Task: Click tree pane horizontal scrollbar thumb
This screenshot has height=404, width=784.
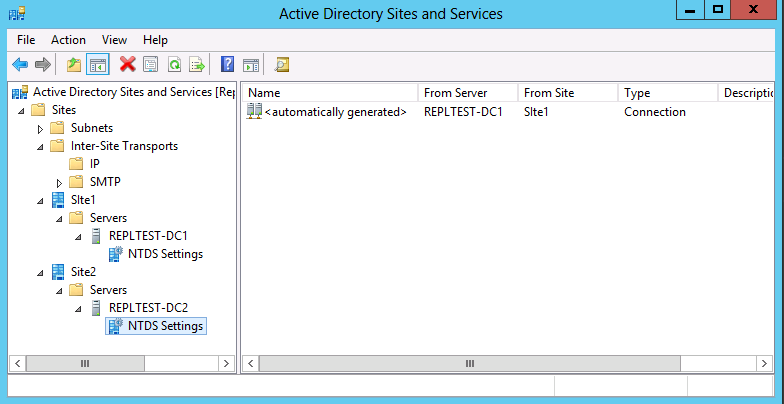Action: 85,364
